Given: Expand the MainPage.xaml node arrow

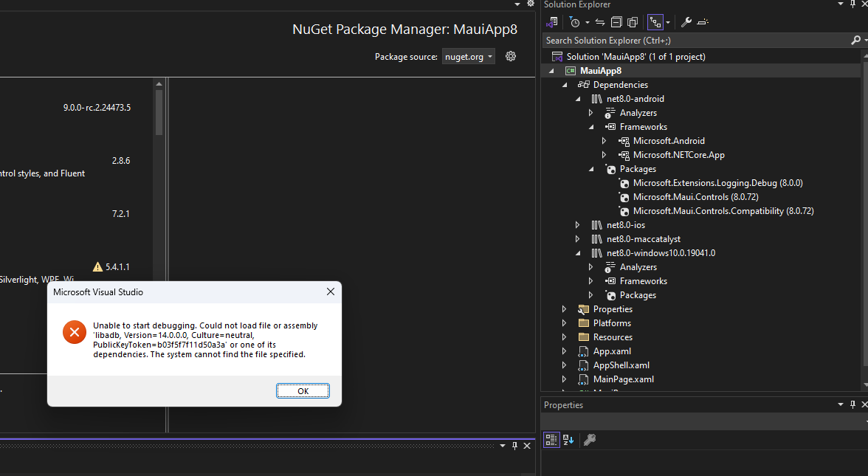Looking at the screenshot, I should [x=564, y=379].
